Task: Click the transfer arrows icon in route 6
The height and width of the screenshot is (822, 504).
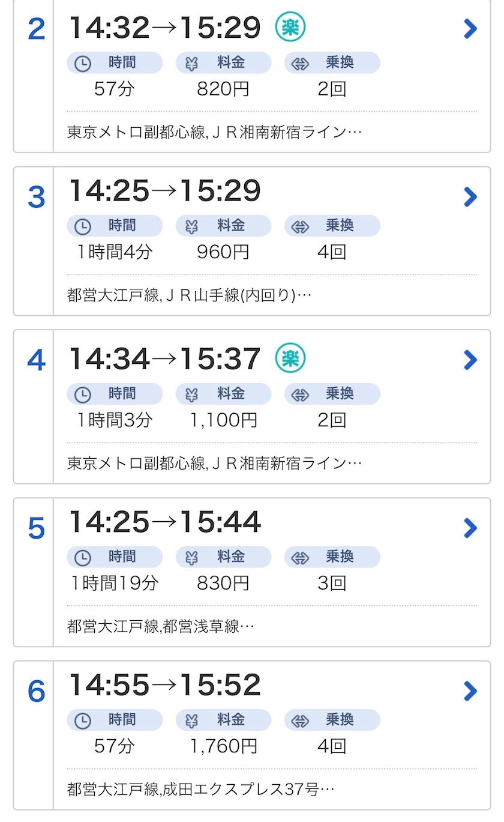Action: point(300,721)
